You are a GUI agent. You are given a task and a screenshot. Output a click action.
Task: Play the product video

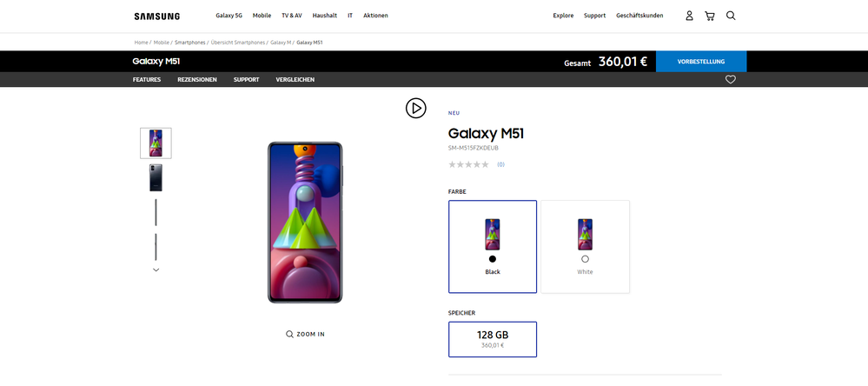click(415, 108)
